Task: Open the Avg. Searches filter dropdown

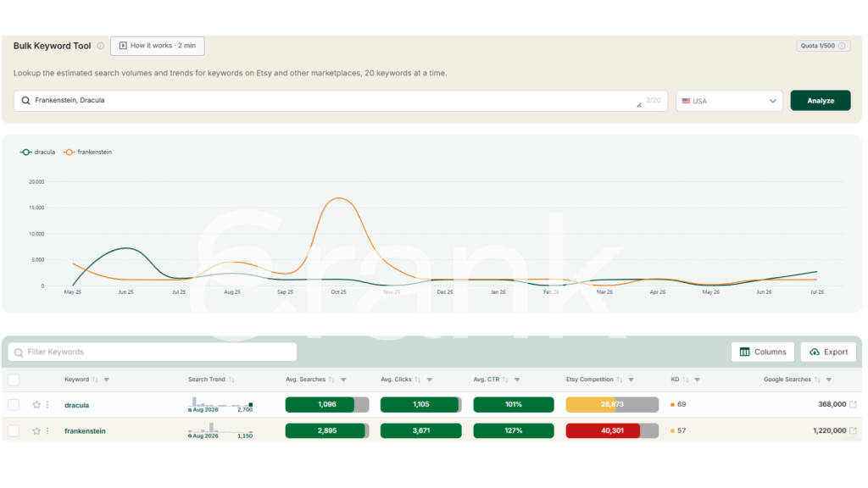Action: coord(343,380)
